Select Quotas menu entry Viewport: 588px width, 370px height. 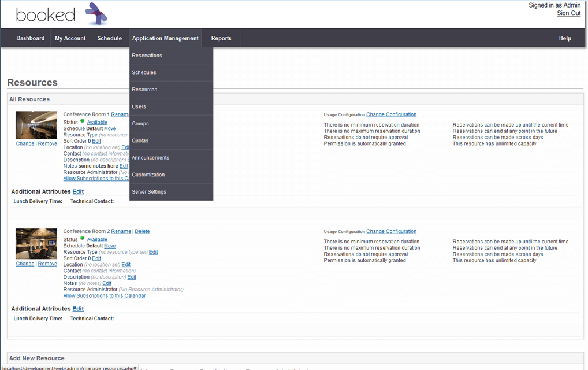(140, 141)
